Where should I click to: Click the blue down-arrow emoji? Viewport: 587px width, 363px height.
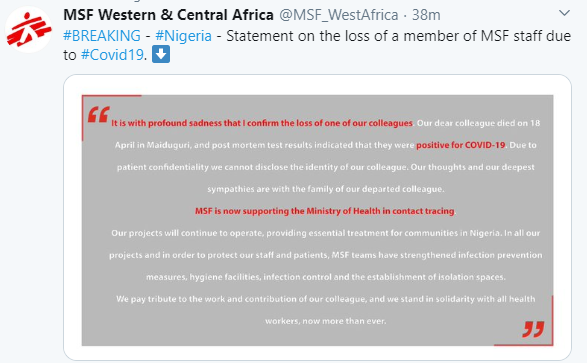(161, 55)
